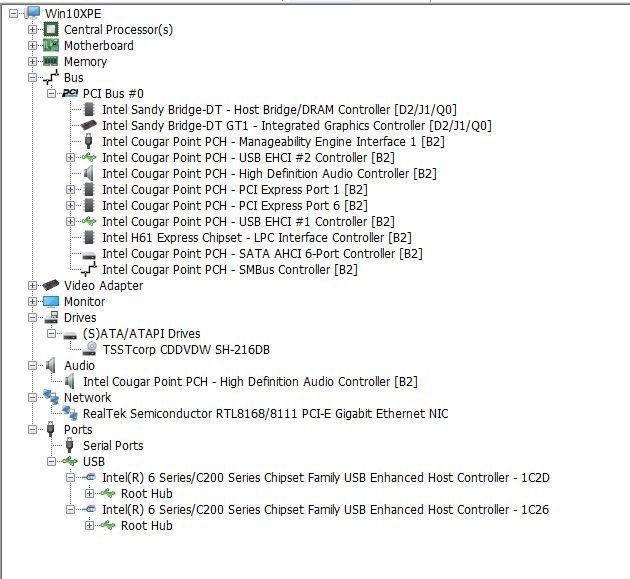Select SATA AHCI 6-Port Controller entry

[x=262, y=254]
